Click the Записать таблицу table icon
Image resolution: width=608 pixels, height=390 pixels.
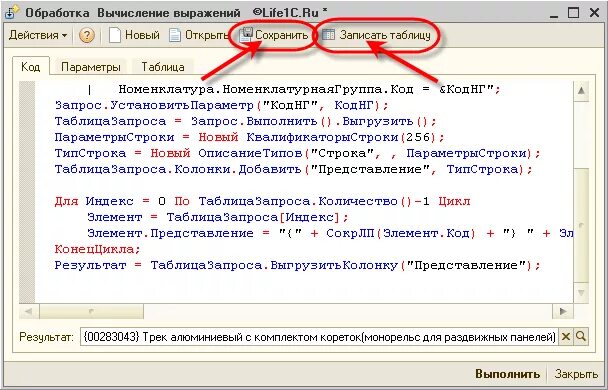pos(328,35)
